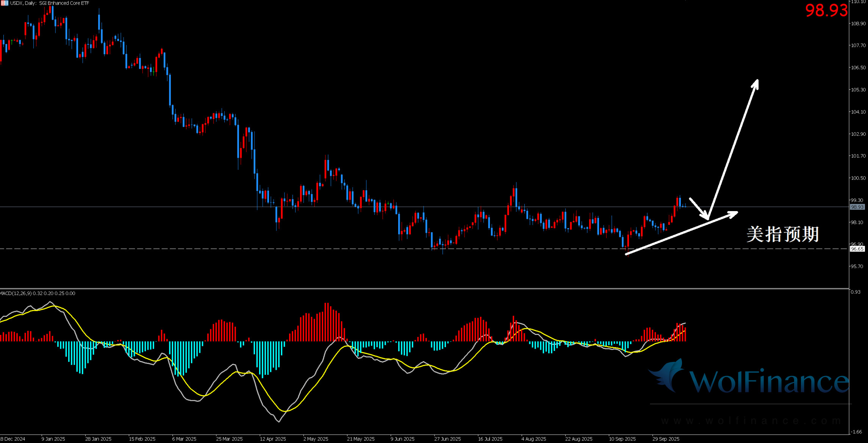Click the www.wolfinance.com watermark link
This screenshot has width=868, height=443.
751,421
